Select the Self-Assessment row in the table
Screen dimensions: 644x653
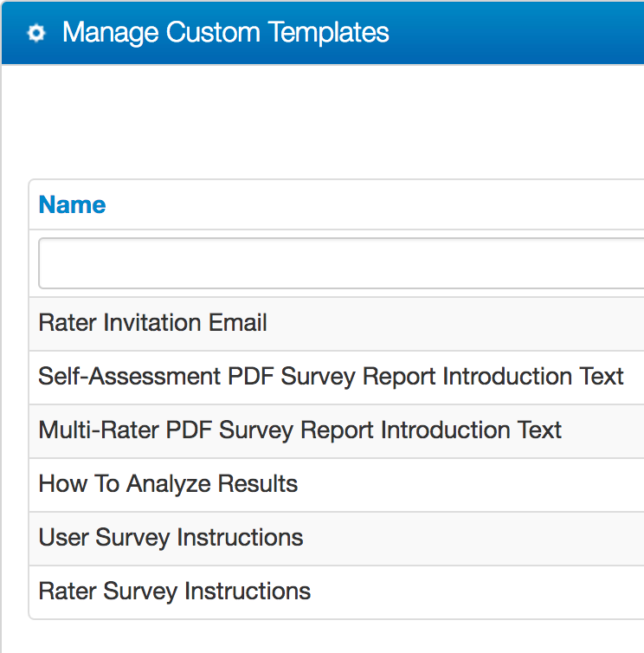coord(337,378)
